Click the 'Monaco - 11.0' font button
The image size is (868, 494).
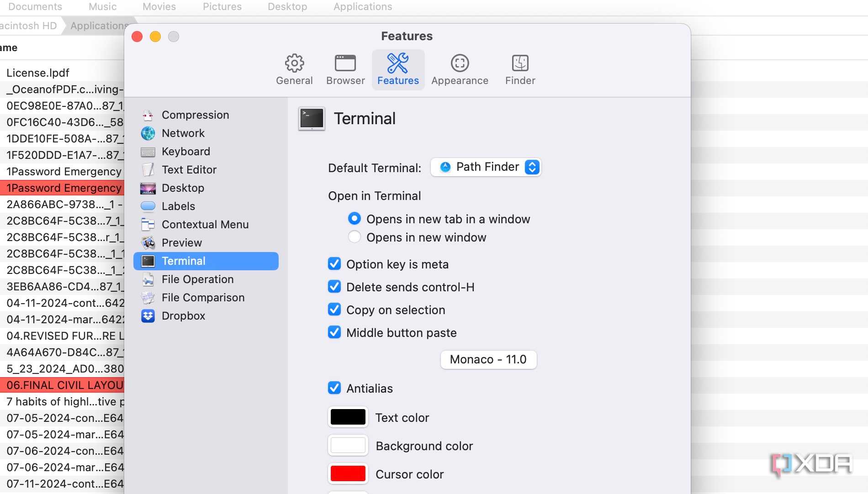pyautogui.click(x=488, y=360)
